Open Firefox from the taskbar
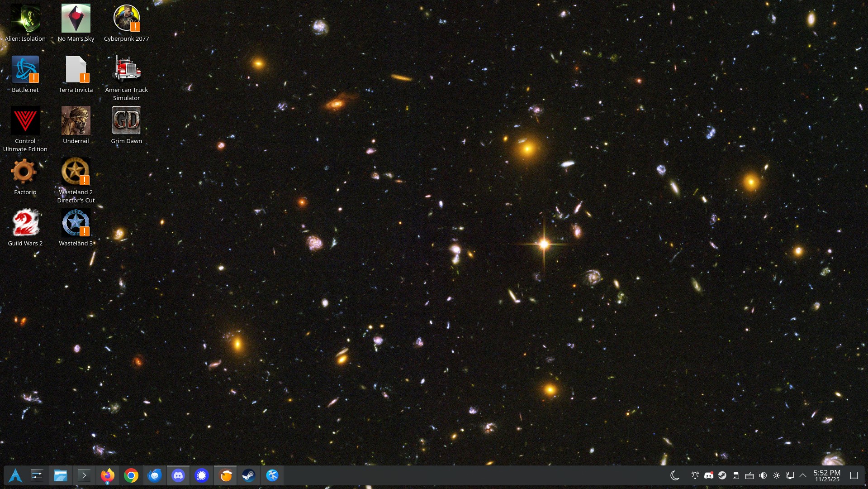Image resolution: width=868 pixels, height=489 pixels. 108,475
